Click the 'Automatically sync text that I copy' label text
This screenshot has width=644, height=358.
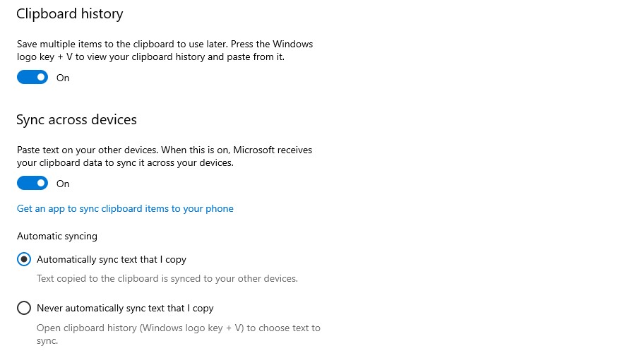[x=112, y=259]
